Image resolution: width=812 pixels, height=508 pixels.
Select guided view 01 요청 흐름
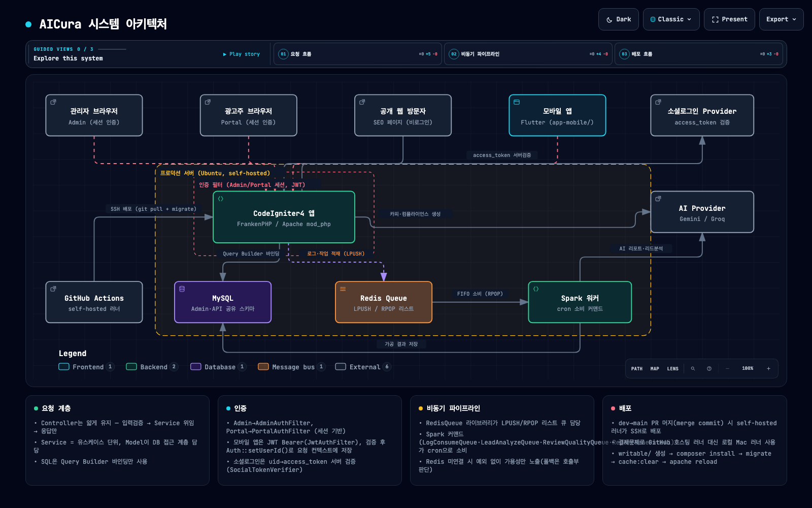[357, 54]
